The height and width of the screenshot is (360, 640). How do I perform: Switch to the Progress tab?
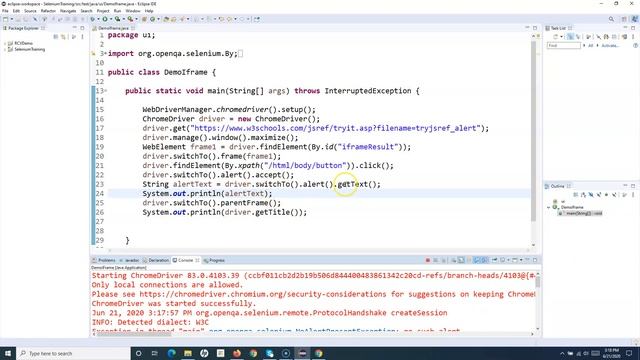214,260
